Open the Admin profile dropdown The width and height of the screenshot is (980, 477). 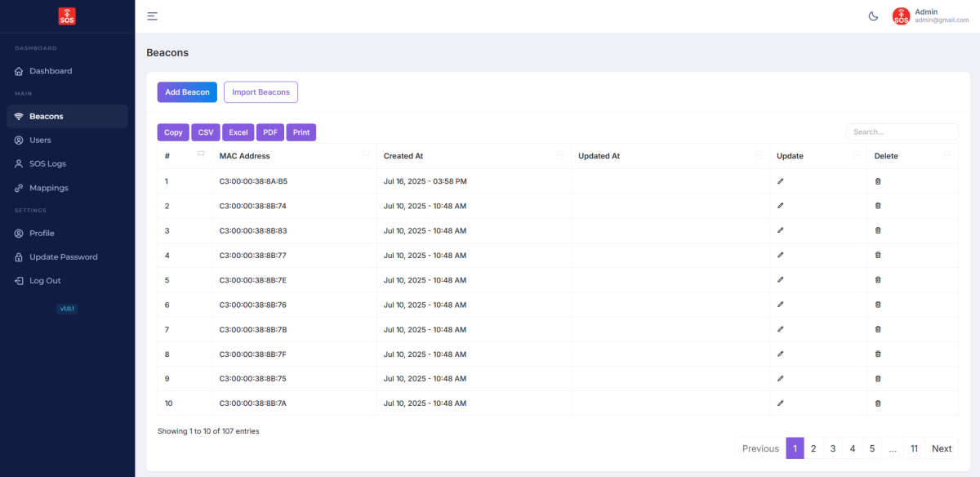(x=930, y=16)
